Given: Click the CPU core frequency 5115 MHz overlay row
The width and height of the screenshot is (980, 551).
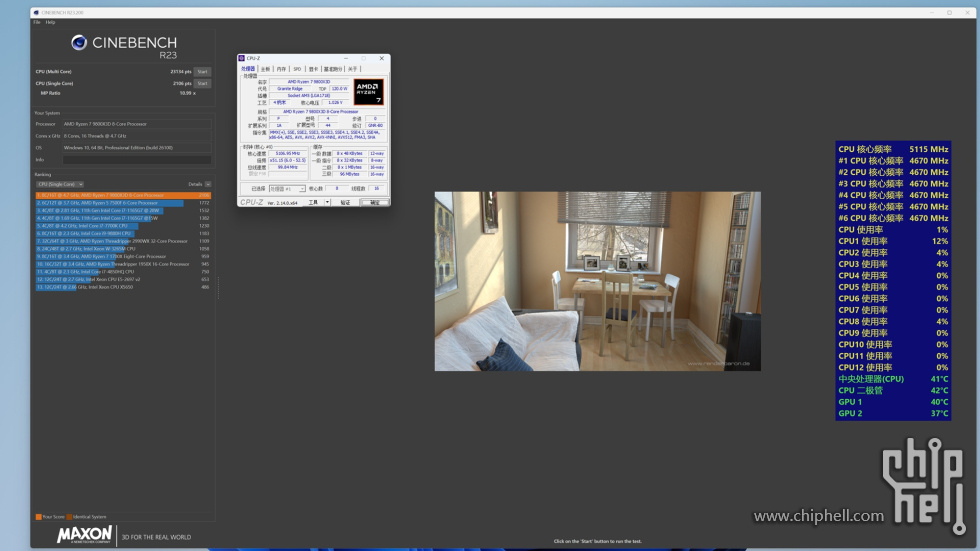Looking at the screenshot, I should [x=893, y=149].
